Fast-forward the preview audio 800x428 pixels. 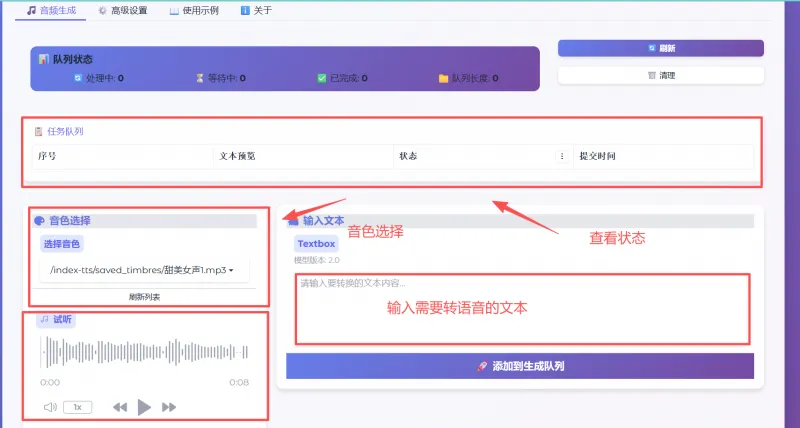click(x=169, y=407)
